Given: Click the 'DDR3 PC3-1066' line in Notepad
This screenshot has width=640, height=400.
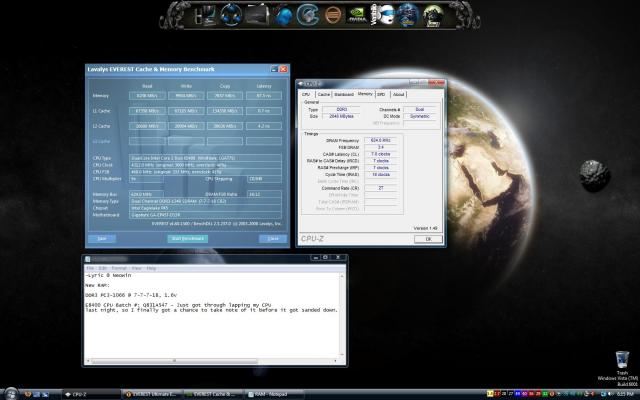Looking at the screenshot, I should (131, 295).
